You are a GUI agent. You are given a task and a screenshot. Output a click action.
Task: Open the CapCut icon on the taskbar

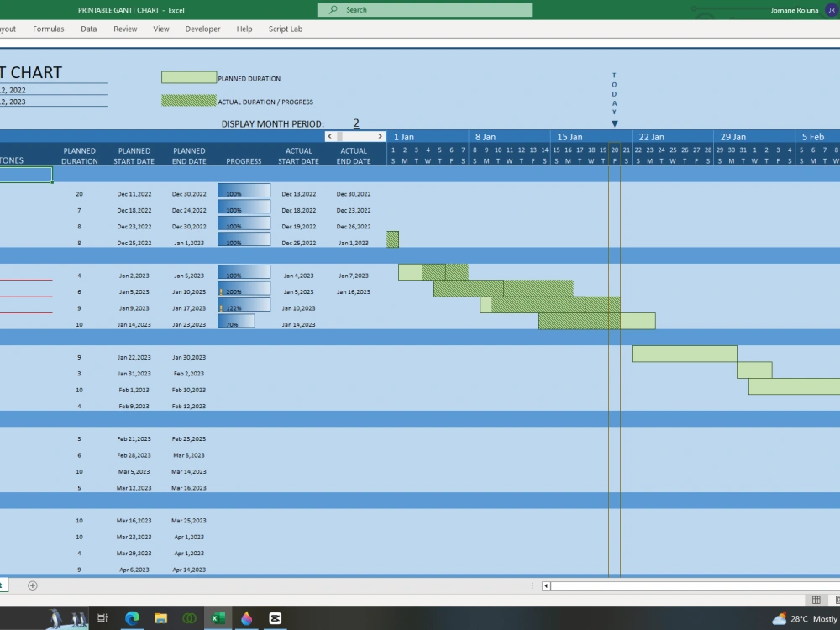click(276, 618)
